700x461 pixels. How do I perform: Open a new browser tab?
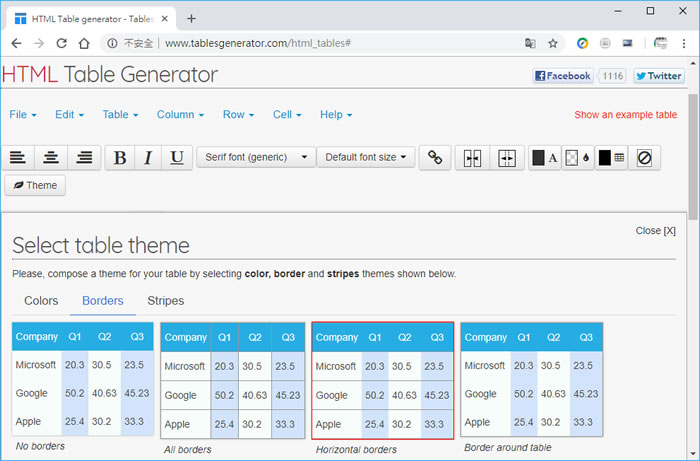point(192,19)
